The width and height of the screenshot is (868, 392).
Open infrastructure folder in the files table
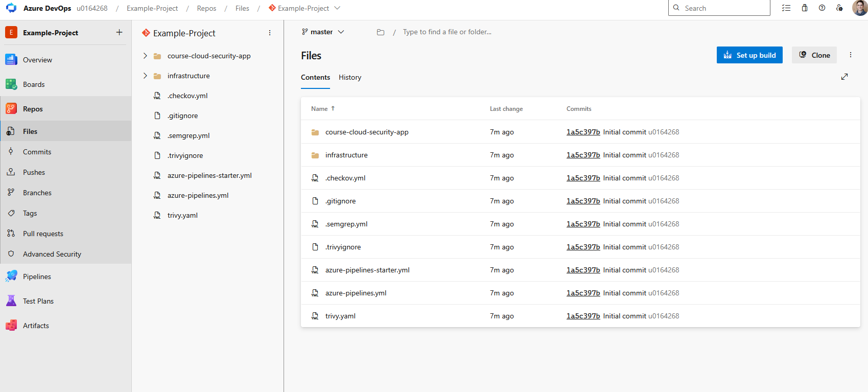click(346, 155)
